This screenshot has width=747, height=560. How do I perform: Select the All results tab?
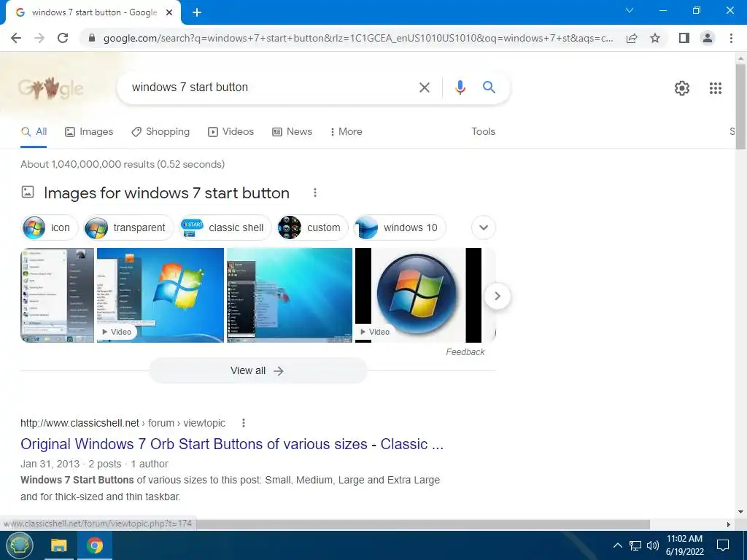pyautogui.click(x=34, y=132)
